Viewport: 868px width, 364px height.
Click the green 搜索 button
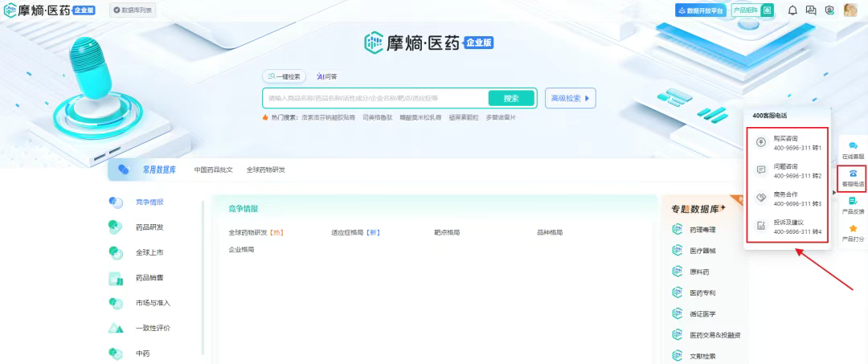[511, 98]
